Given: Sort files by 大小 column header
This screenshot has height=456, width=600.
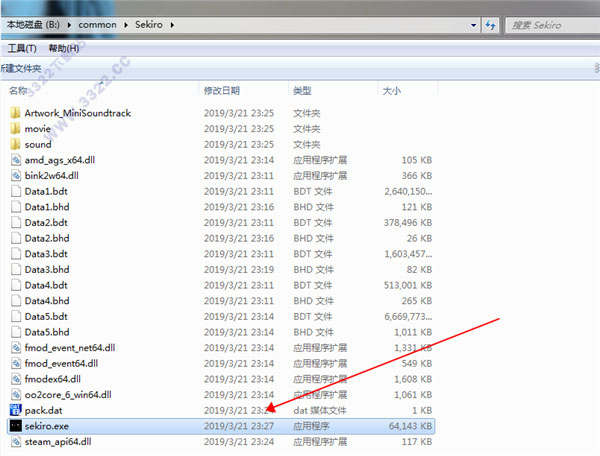Looking at the screenshot, I should click(391, 90).
